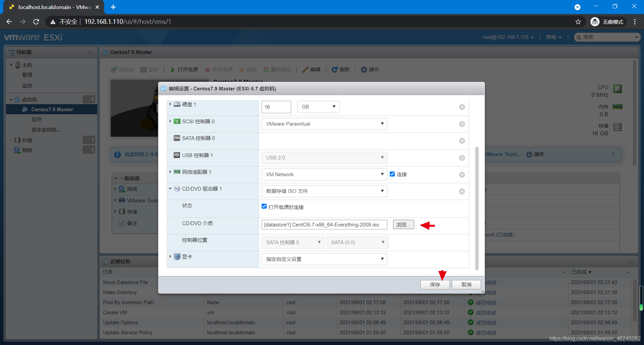The height and width of the screenshot is (345, 644).
Task: Open the hard disk GB unit dropdown
Action: point(318,107)
